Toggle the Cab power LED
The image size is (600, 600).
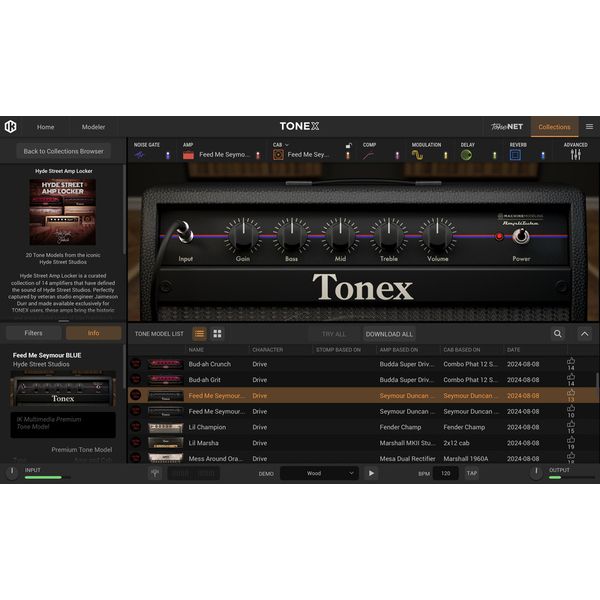pyautogui.click(x=348, y=156)
